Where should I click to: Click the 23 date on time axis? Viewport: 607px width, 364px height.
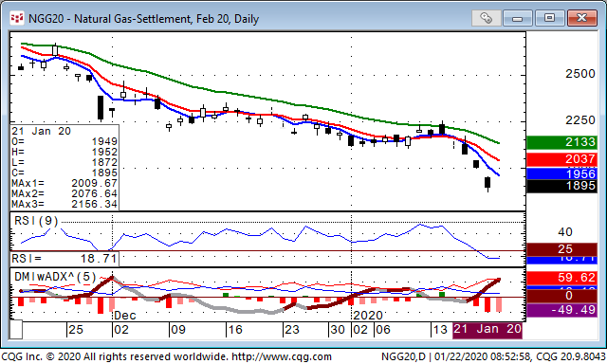click(292, 330)
